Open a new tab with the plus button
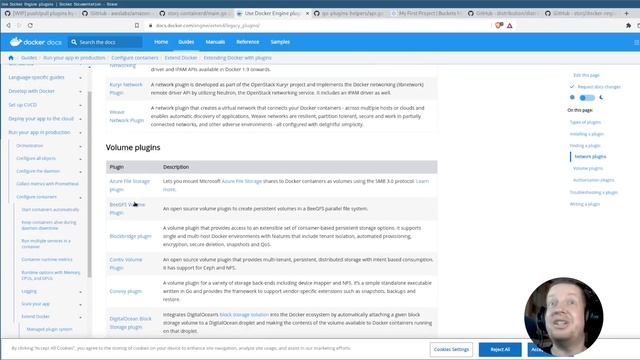Image resolution: width=640 pixels, height=360 pixels. [x=627, y=13]
